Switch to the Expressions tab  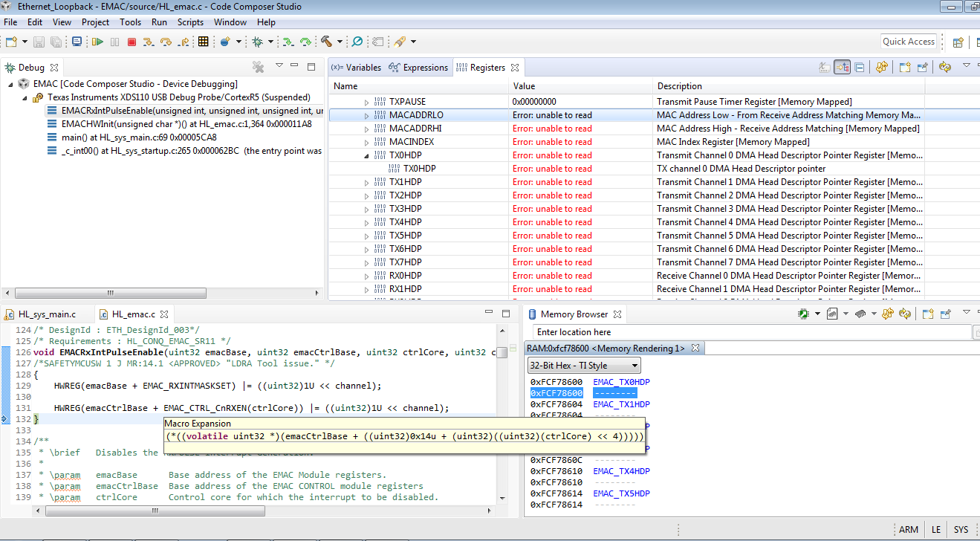[x=420, y=68]
